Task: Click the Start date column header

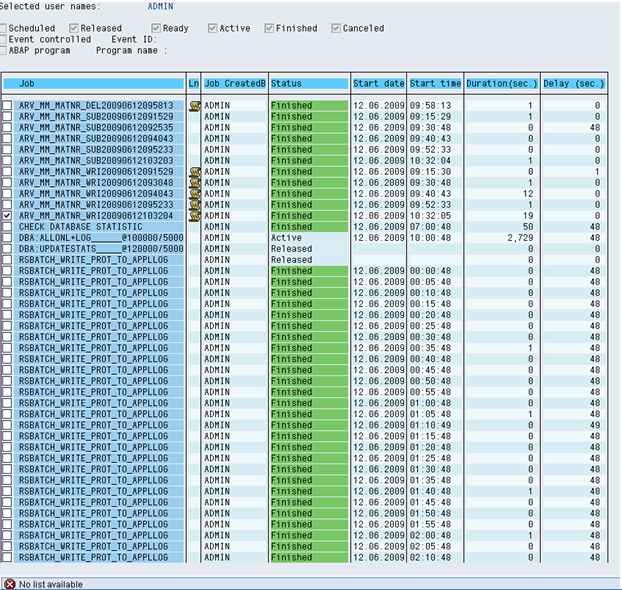Action: pyautogui.click(x=379, y=84)
